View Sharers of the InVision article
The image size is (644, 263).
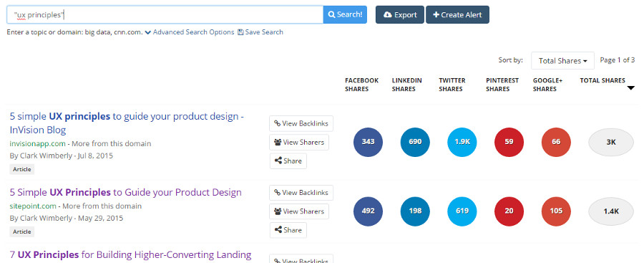point(299,143)
